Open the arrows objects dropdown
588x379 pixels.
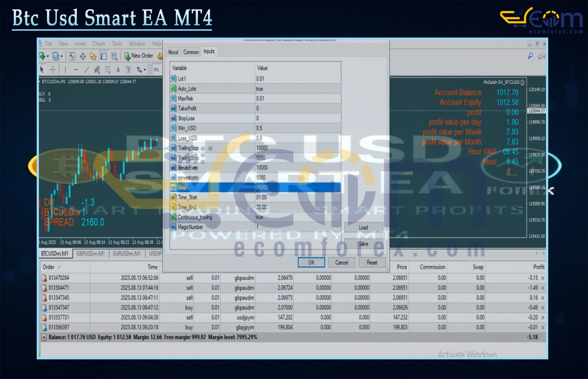(144, 69)
